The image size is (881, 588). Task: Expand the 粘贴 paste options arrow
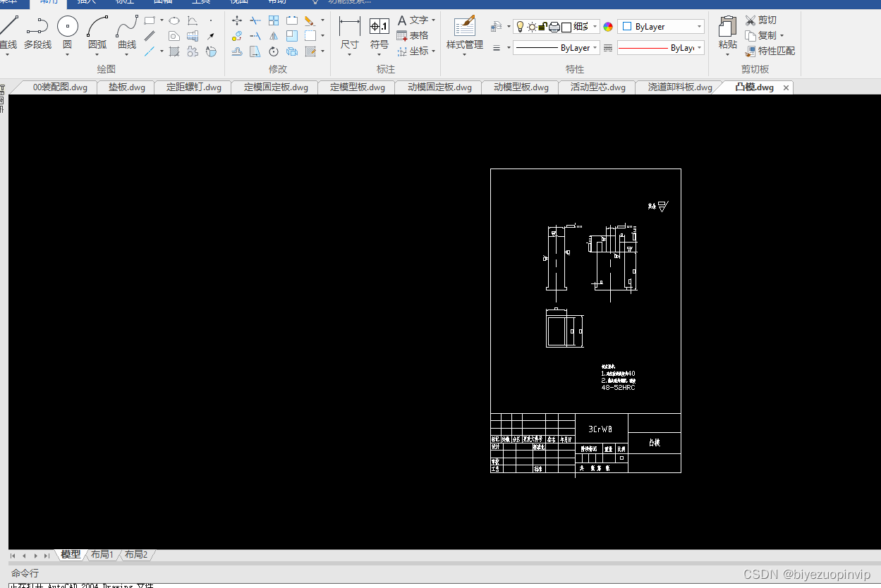pyautogui.click(x=728, y=54)
